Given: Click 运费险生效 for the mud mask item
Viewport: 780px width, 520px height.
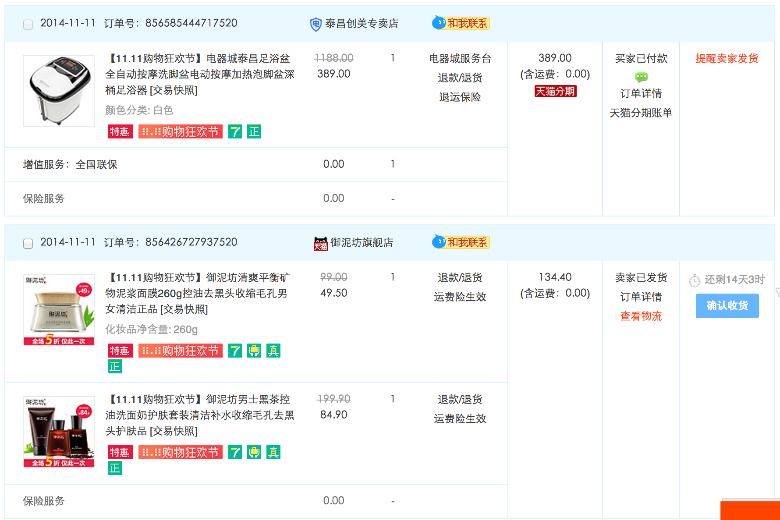Looking at the screenshot, I should (460, 297).
